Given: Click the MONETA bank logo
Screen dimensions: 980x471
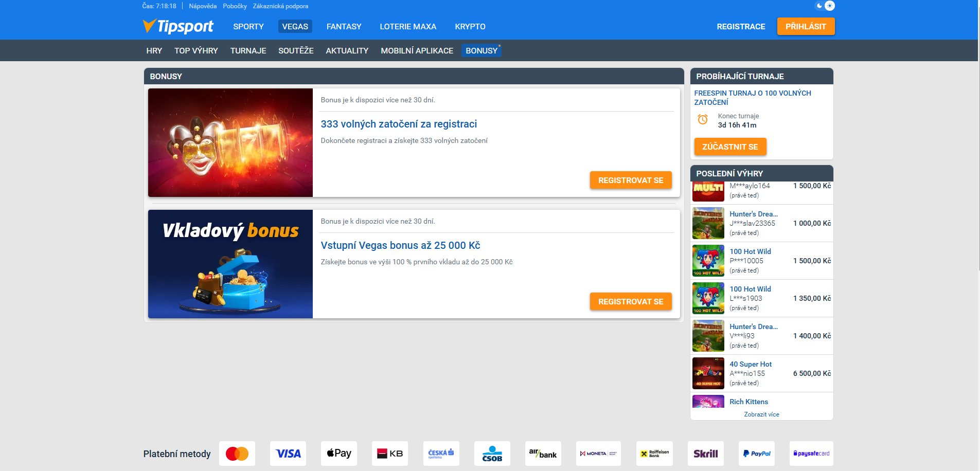Looking at the screenshot, I should pos(598,454).
